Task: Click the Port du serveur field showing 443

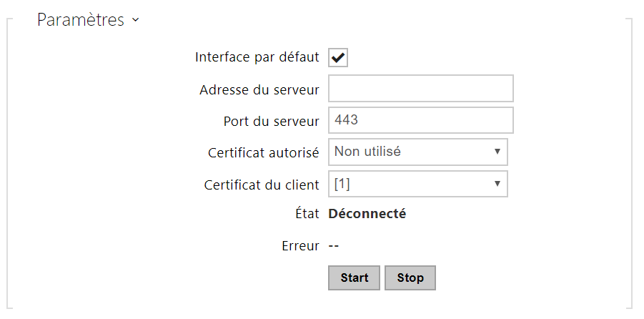Action: point(420,120)
